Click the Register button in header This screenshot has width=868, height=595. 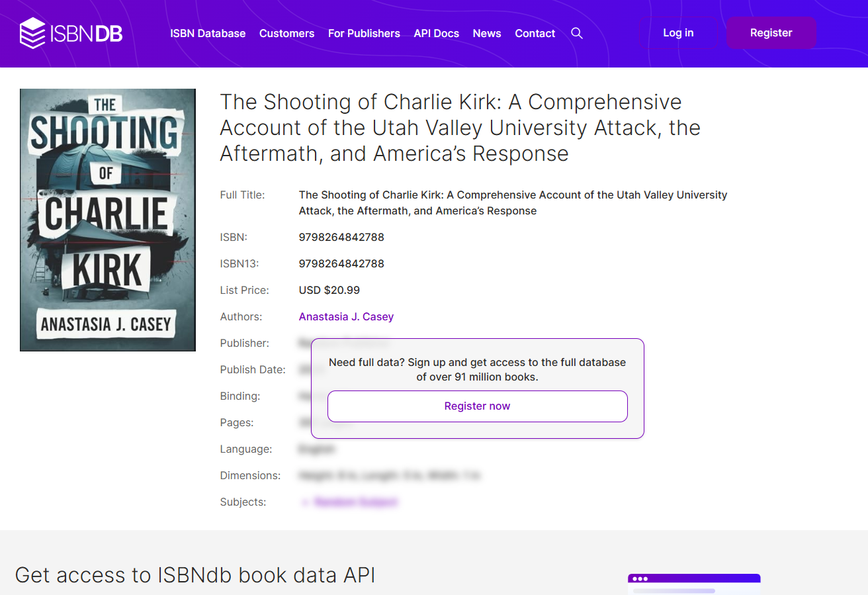click(771, 32)
